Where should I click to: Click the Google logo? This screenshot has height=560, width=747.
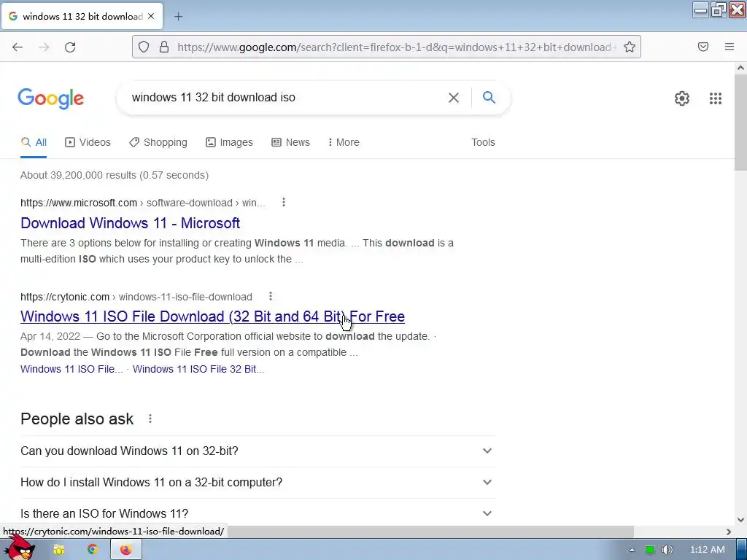point(51,98)
